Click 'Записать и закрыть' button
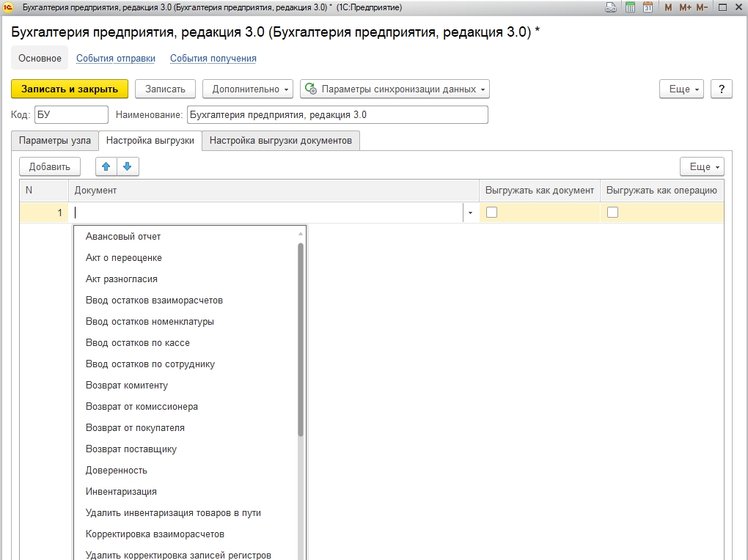Viewport: 748px width, 560px height. [x=70, y=89]
